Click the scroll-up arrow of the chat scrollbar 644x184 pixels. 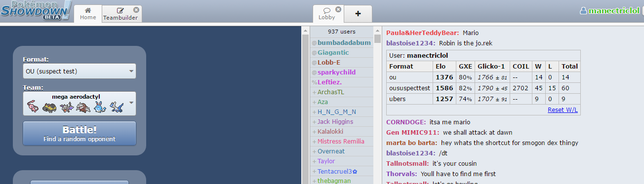377,30
